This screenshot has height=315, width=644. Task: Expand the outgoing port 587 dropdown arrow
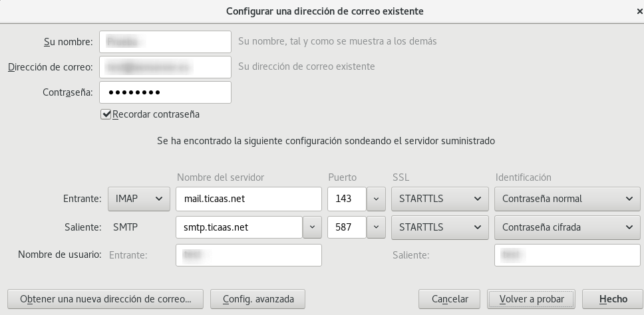click(376, 227)
